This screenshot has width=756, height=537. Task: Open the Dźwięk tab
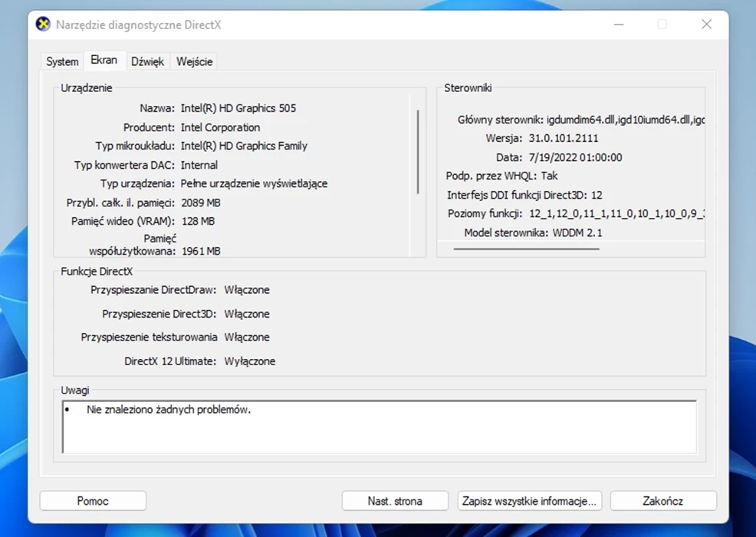click(147, 62)
